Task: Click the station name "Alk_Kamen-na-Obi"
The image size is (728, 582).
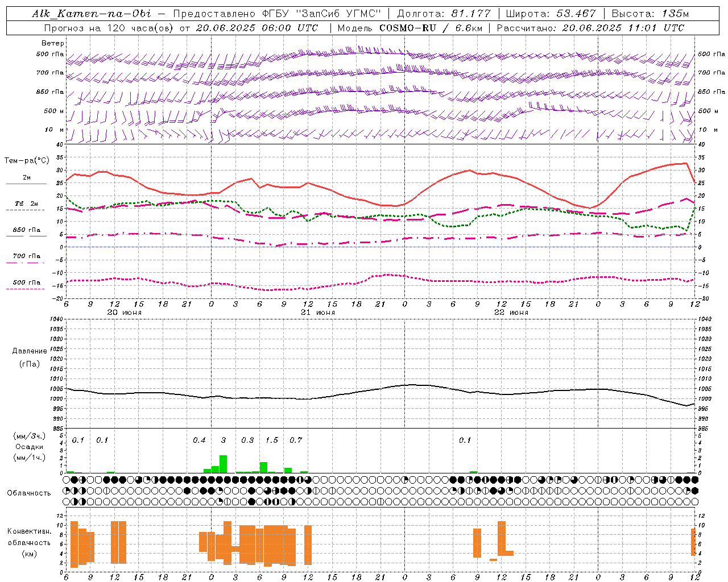Action: tap(92, 14)
